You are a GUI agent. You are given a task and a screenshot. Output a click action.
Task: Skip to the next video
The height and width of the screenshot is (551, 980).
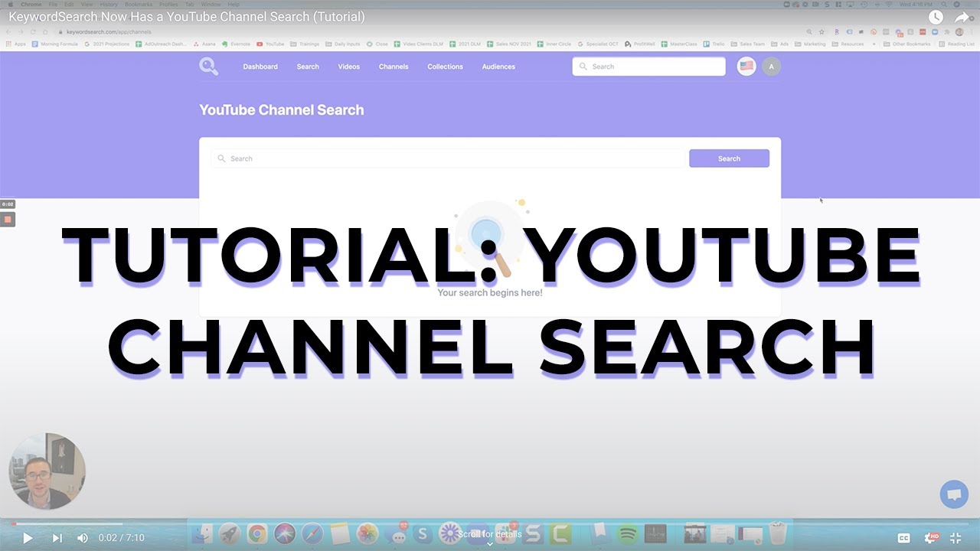(57, 538)
